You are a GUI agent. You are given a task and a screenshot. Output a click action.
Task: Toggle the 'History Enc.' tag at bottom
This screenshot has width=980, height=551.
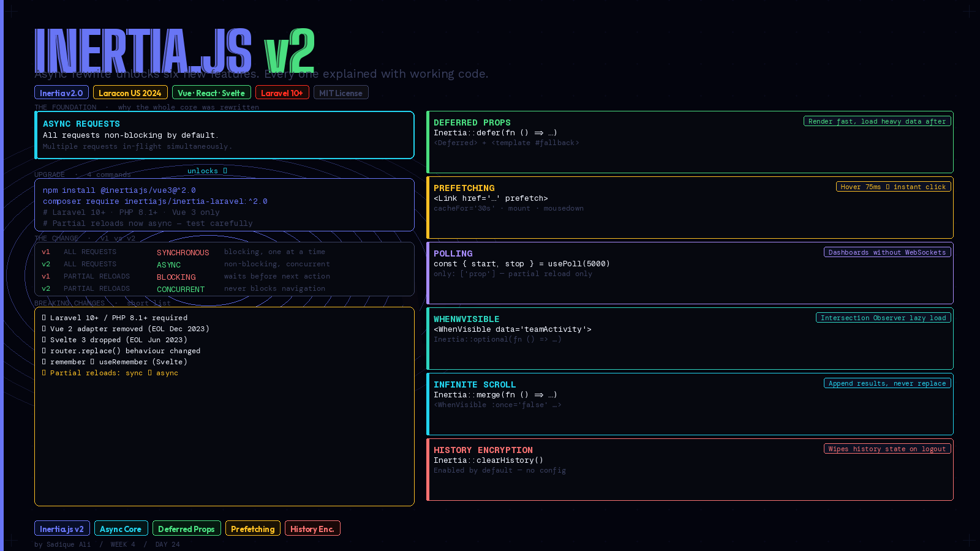click(x=312, y=528)
